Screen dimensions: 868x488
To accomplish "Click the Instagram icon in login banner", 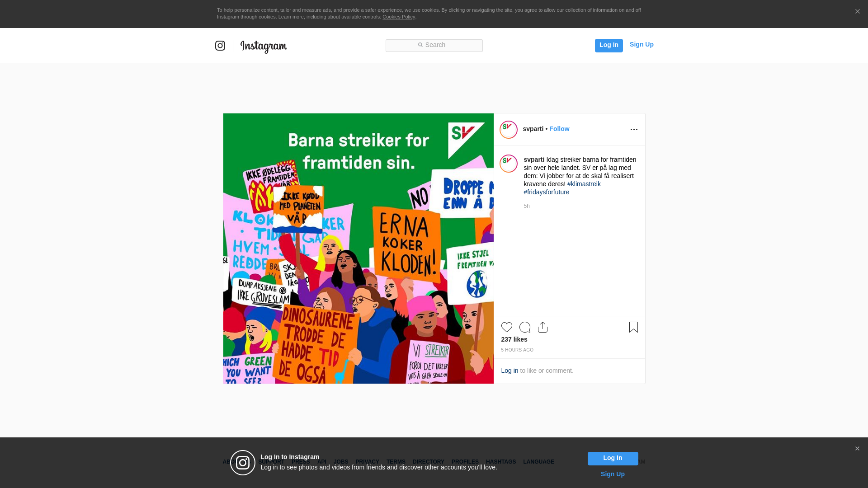I will pyautogui.click(x=243, y=463).
